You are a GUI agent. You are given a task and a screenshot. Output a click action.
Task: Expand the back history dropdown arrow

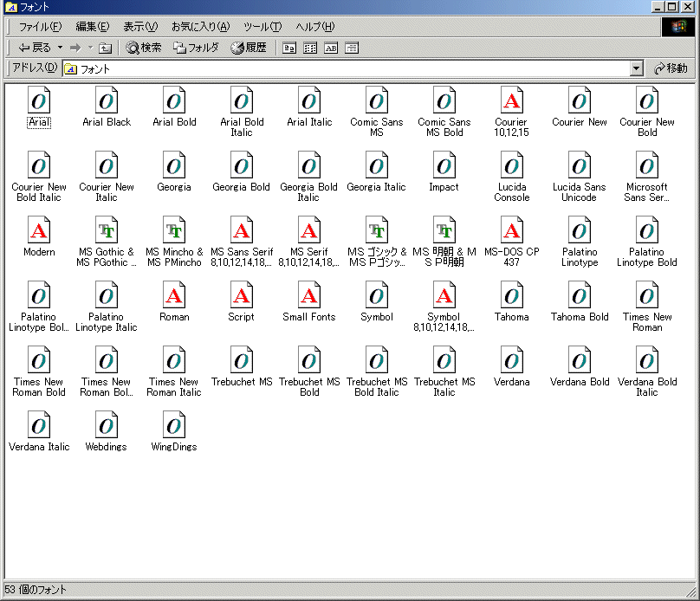[60, 48]
